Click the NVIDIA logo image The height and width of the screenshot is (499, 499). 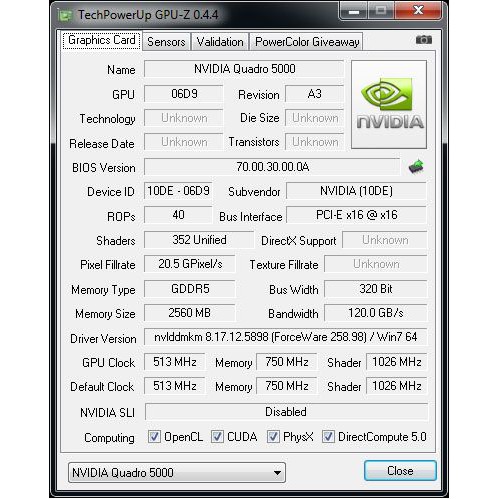point(389,105)
